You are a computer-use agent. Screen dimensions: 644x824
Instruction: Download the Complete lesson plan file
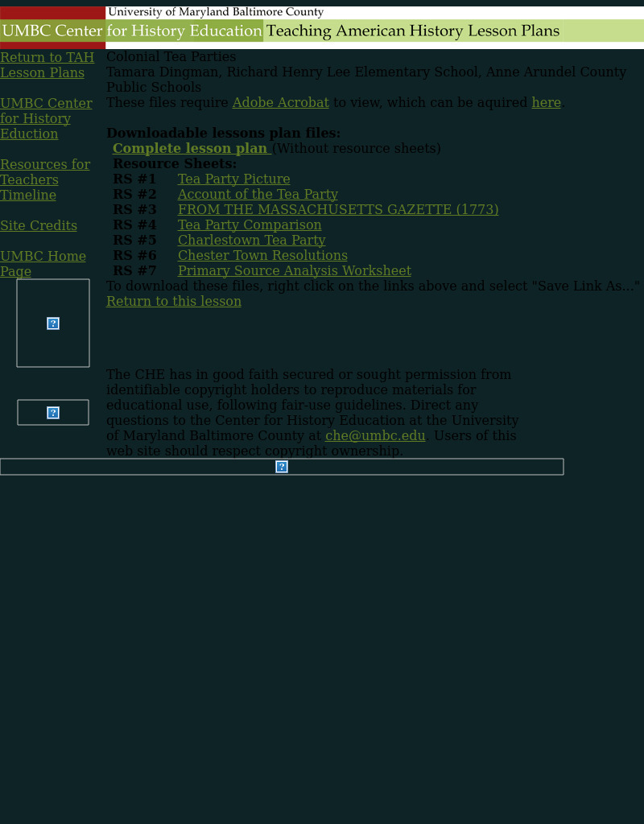(x=190, y=148)
